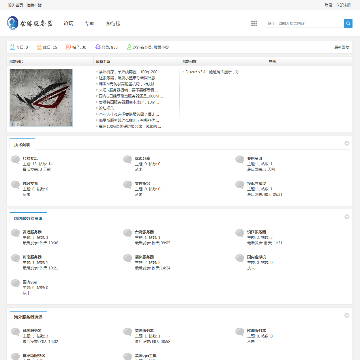Click the rightmost link in the top utility bar
Viewport: 360px width, 360px height.
[344, 5]
